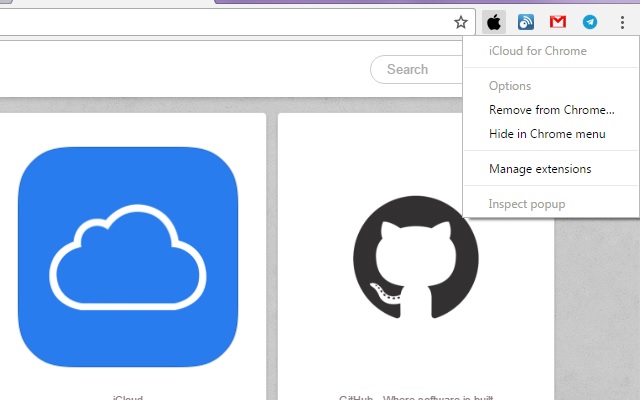The height and width of the screenshot is (400, 640).
Task: Open the Telegram extension icon
Action: tap(590, 22)
